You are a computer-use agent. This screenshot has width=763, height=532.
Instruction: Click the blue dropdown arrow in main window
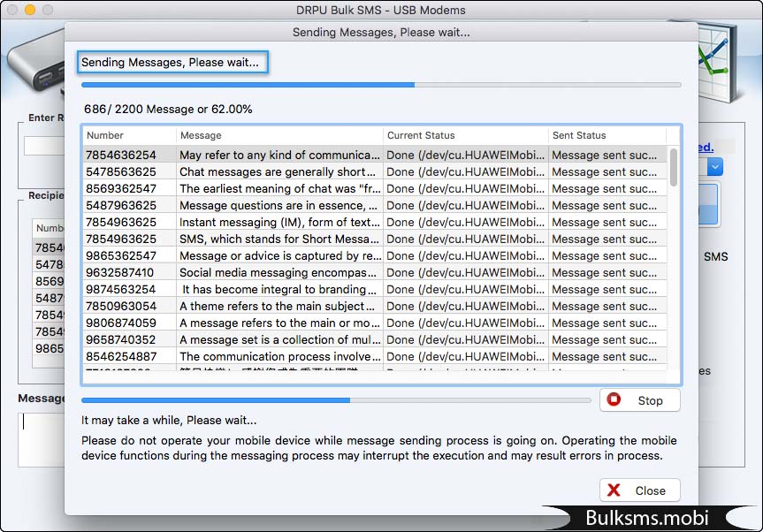click(715, 167)
